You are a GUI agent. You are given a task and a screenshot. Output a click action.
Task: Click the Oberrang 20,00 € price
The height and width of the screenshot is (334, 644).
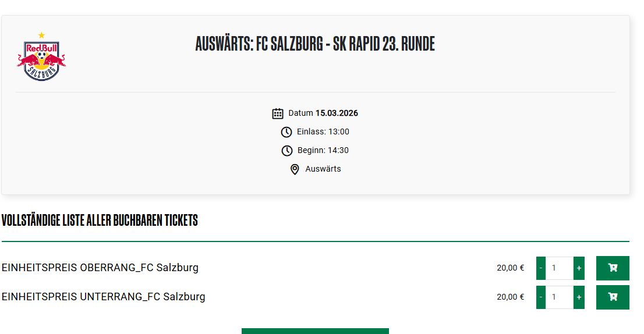(510, 268)
